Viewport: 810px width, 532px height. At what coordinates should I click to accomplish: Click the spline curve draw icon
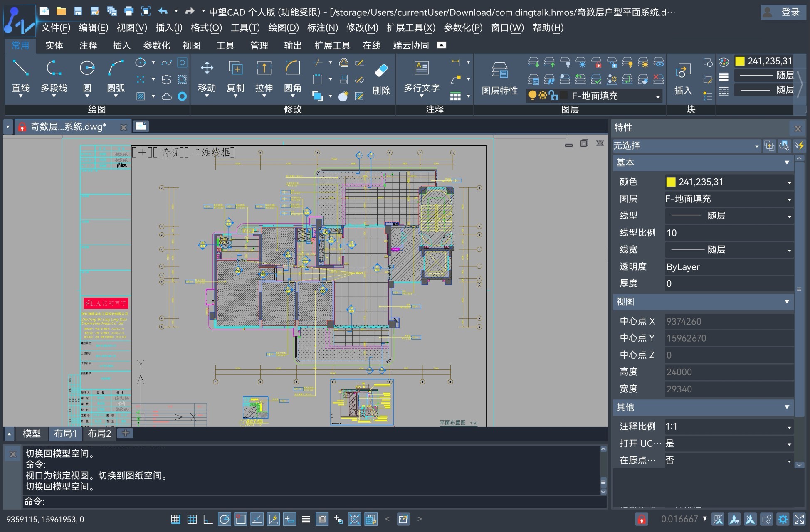click(167, 63)
